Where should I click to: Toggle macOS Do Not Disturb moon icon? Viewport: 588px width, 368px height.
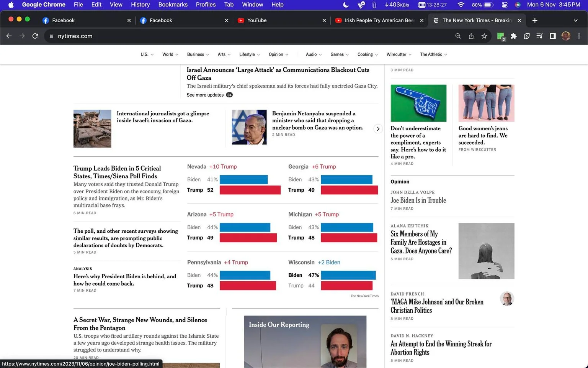(346, 5)
